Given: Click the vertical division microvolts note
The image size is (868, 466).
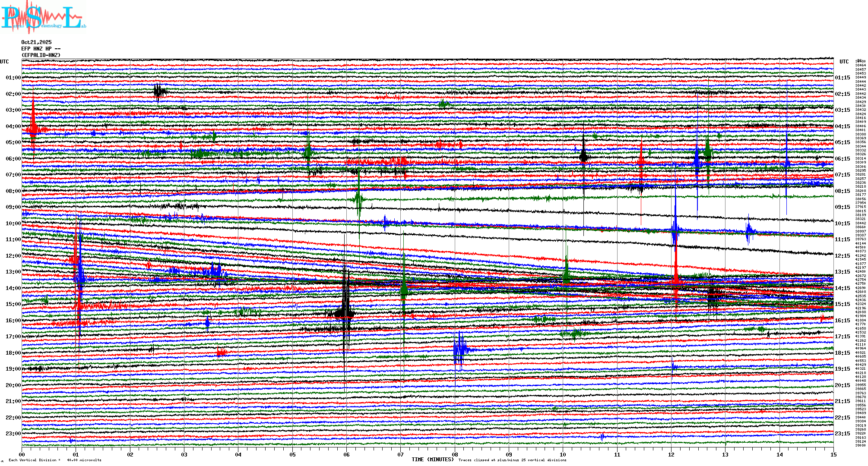Looking at the screenshot, I should pos(55,460).
